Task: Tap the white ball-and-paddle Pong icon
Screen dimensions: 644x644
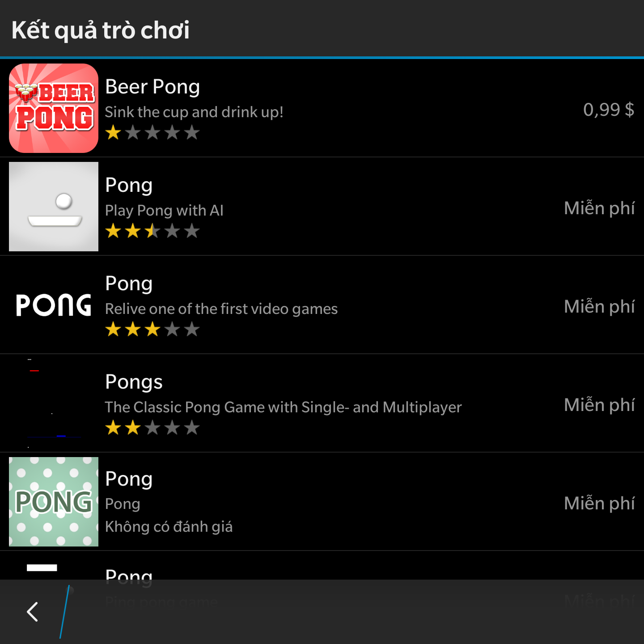Action: point(54,207)
